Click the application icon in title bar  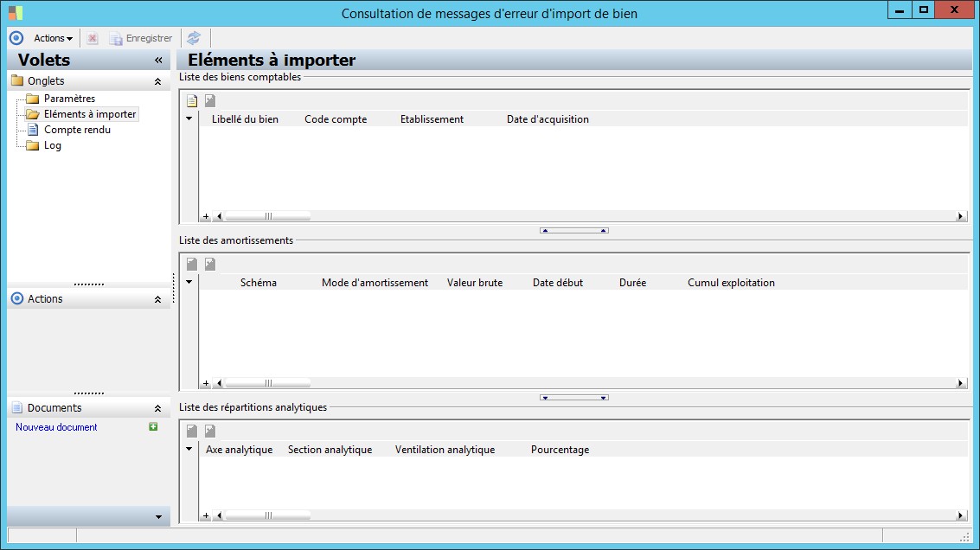pyautogui.click(x=16, y=12)
